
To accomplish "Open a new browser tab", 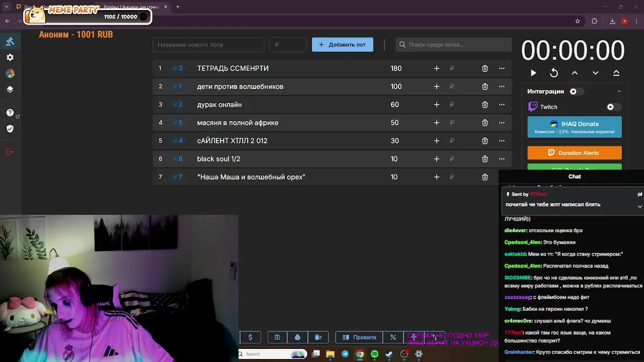I will [178, 7].
